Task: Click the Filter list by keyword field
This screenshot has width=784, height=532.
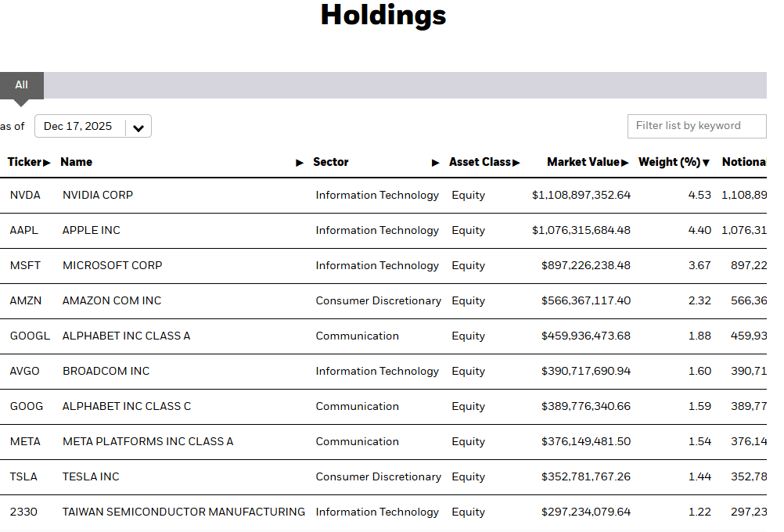Action: (696, 126)
